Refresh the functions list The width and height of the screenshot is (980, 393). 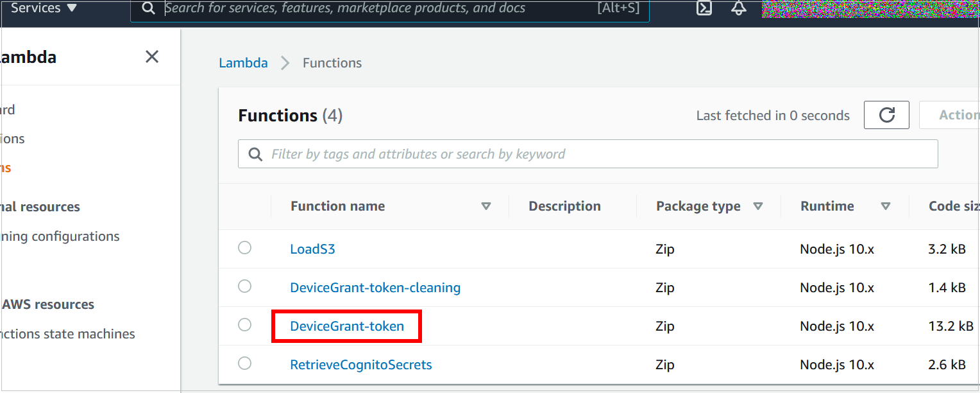pyautogui.click(x=886, y=114)
